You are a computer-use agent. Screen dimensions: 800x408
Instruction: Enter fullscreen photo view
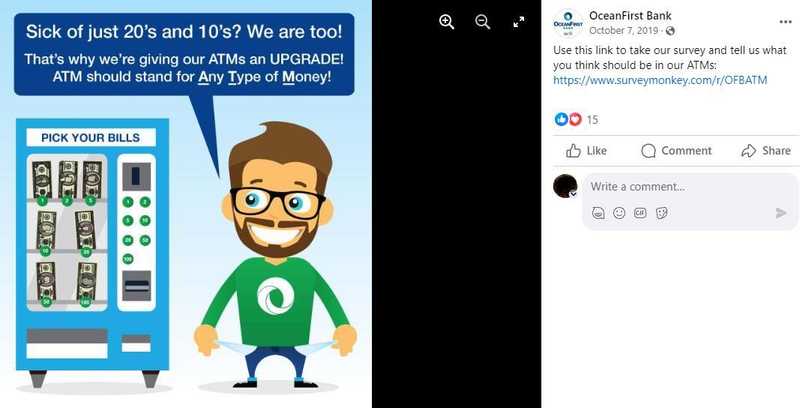click(x=518, y=22)
